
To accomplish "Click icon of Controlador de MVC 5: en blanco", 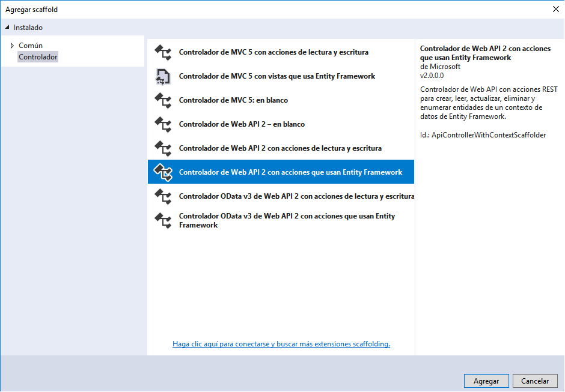I will [x=163, y=100].
